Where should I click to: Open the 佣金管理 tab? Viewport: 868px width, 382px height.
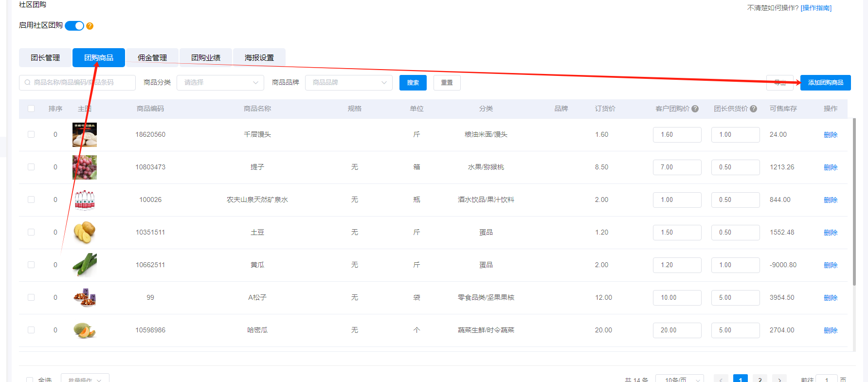152,58
